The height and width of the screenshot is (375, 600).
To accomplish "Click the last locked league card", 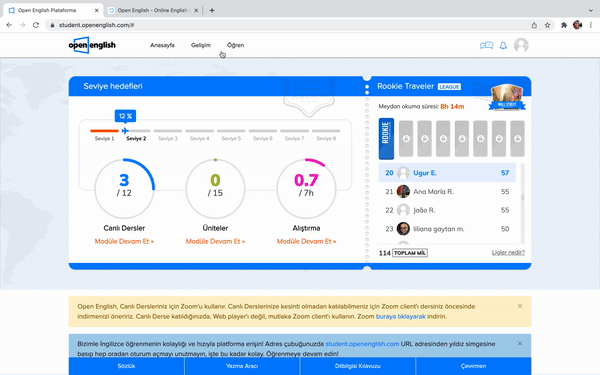I will (x=517, y=139).
